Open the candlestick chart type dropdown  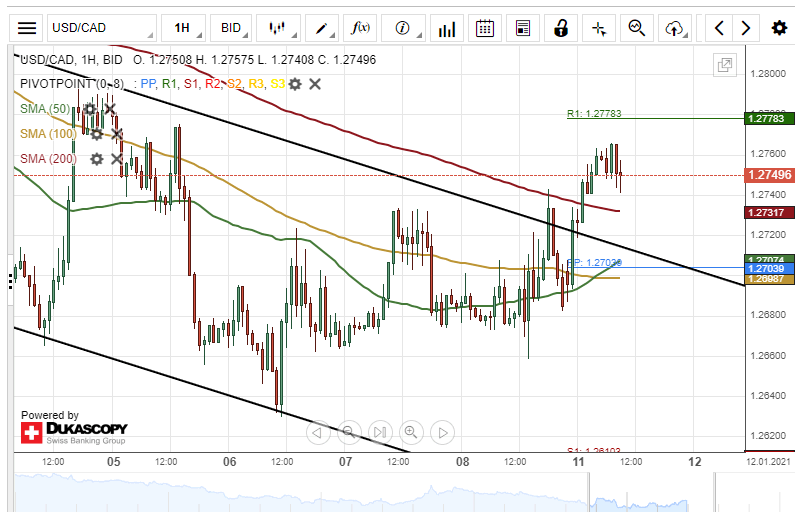click(278, 28)
